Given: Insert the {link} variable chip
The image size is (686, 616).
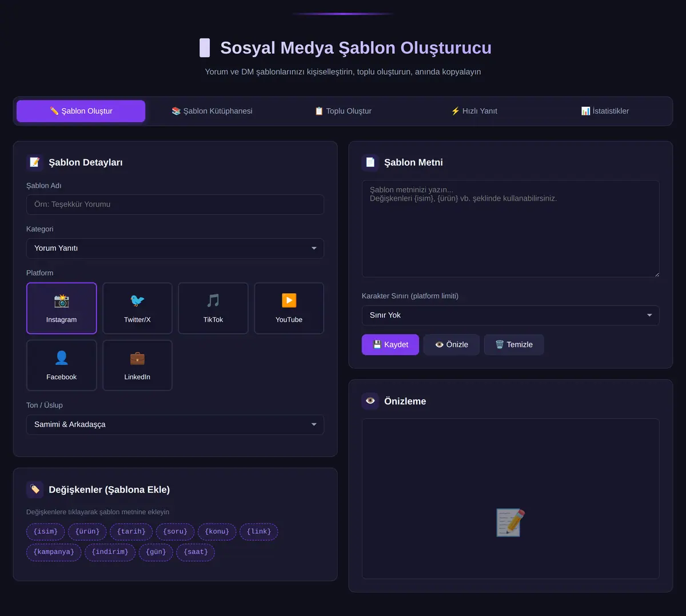Looking at the screenshot, I should pyautogui.click(x=259, y=531).
